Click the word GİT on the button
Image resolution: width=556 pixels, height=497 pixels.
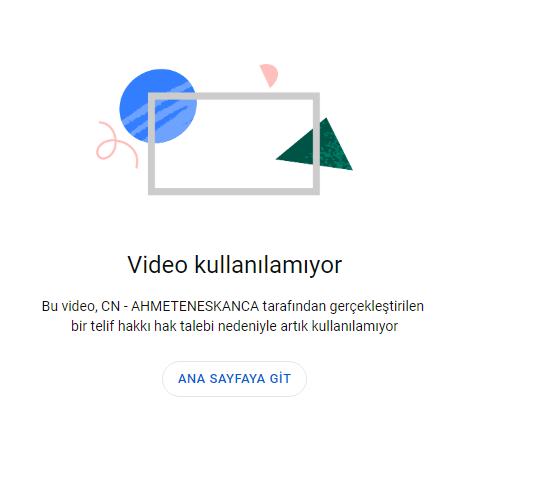280,378
